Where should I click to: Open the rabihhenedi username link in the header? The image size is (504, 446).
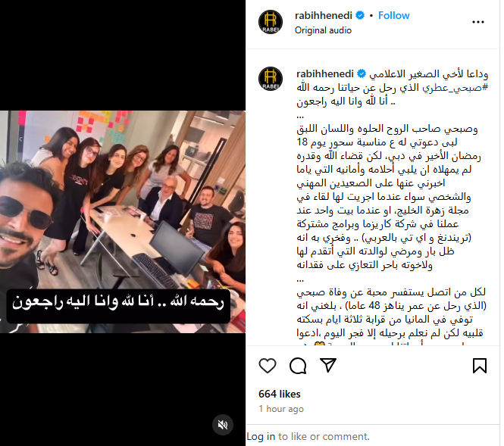point(324,15)
